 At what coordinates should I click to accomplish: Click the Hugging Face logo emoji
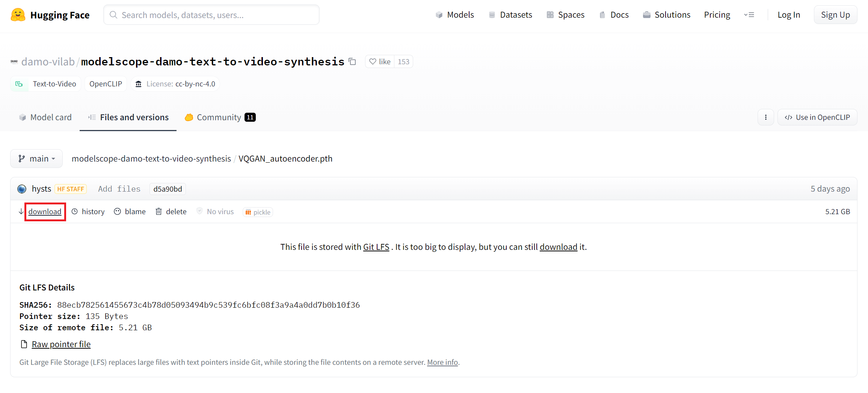[x=18, y=15]
